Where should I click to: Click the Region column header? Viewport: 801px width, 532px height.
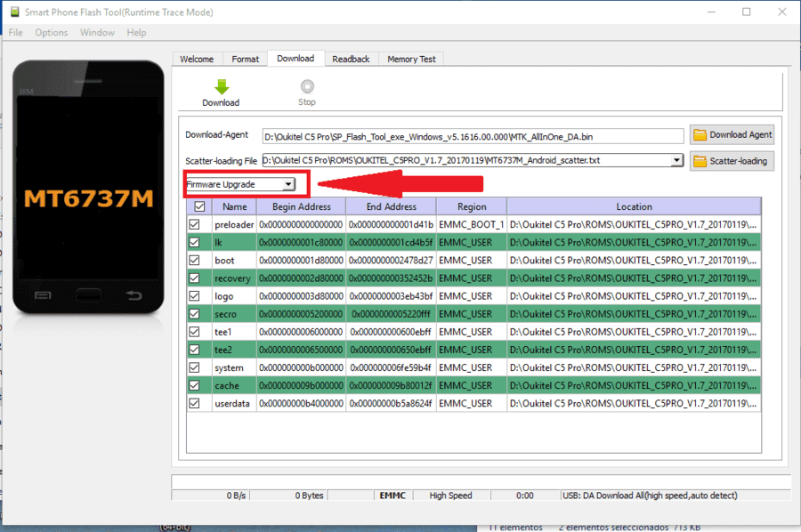pyautogui.click(x=472, y=206)
